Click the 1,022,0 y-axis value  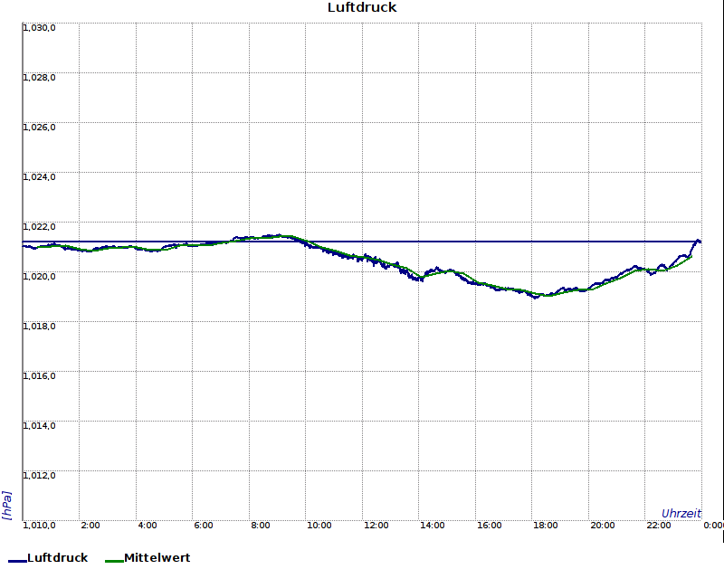[x=39, y=227]
